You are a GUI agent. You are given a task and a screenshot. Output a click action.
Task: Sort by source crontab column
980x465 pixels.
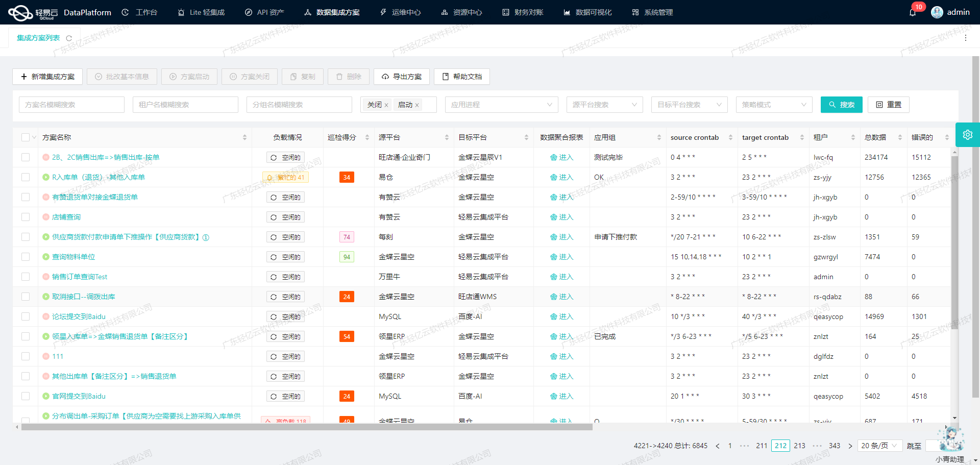[x=730, y=137]
